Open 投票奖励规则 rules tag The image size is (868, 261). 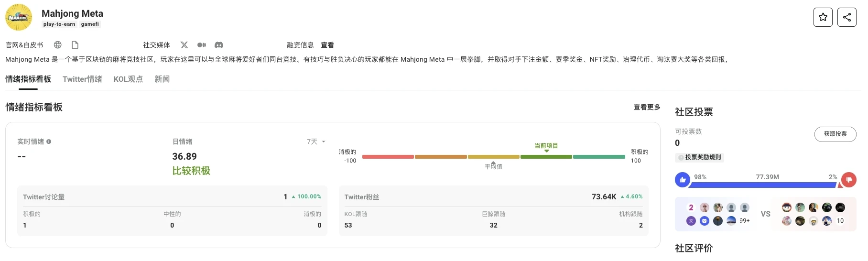coord(700,157)
